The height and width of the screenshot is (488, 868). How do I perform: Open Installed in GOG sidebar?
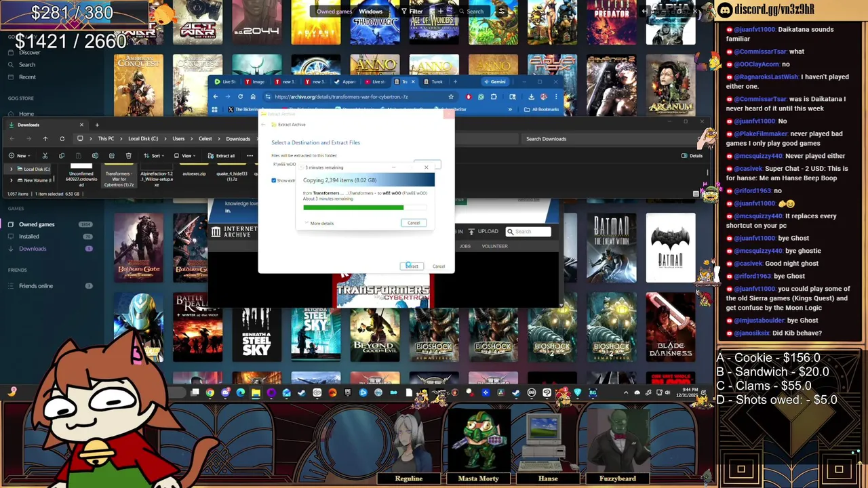tap(29, 237)
